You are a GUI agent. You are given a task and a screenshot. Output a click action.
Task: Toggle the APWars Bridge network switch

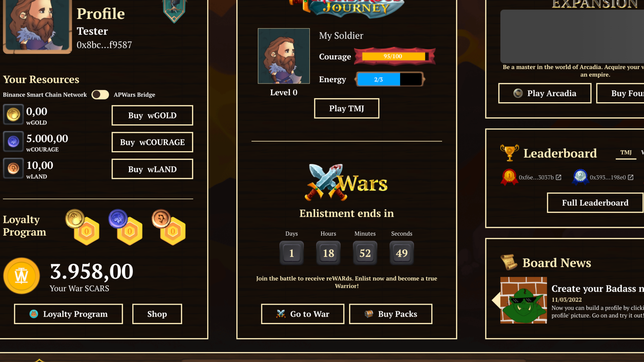tap(100, 95)
